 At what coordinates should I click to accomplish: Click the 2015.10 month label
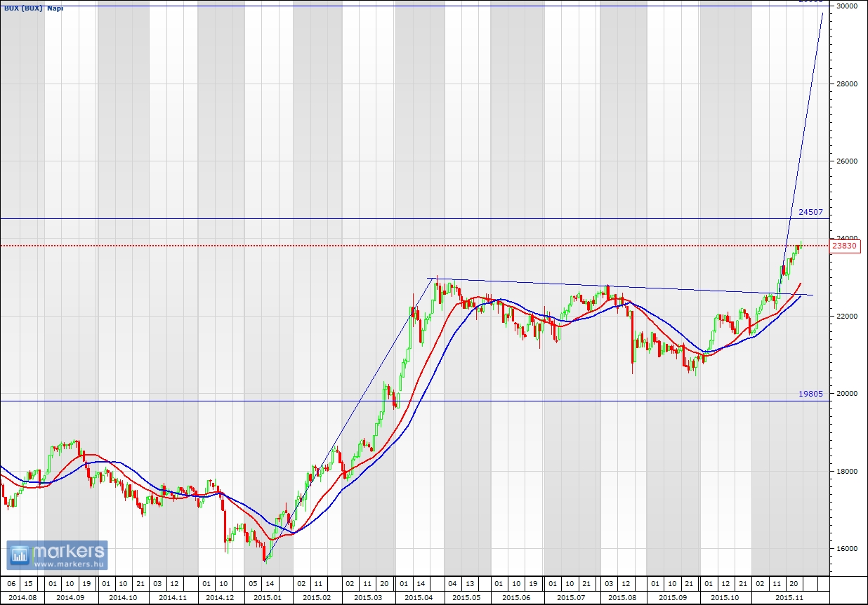click(x=725, y=597)
